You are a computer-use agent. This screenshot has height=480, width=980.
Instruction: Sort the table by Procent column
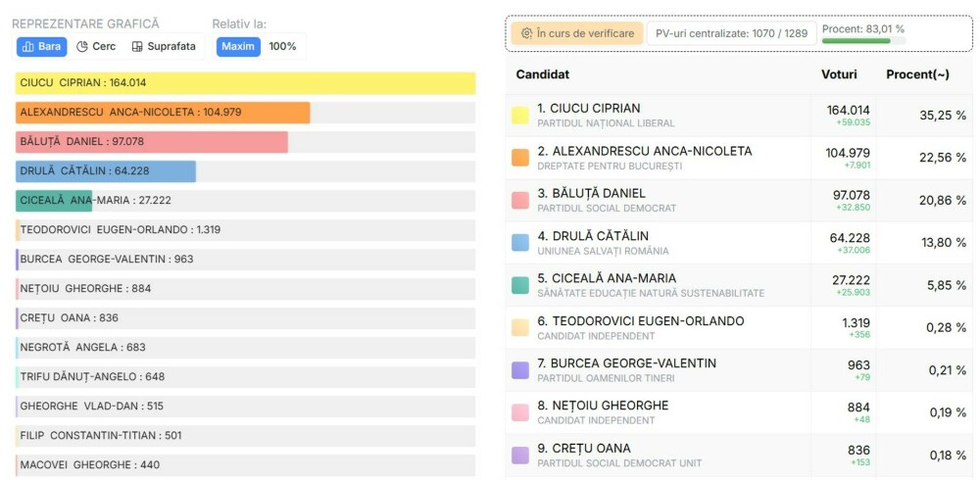917,74
